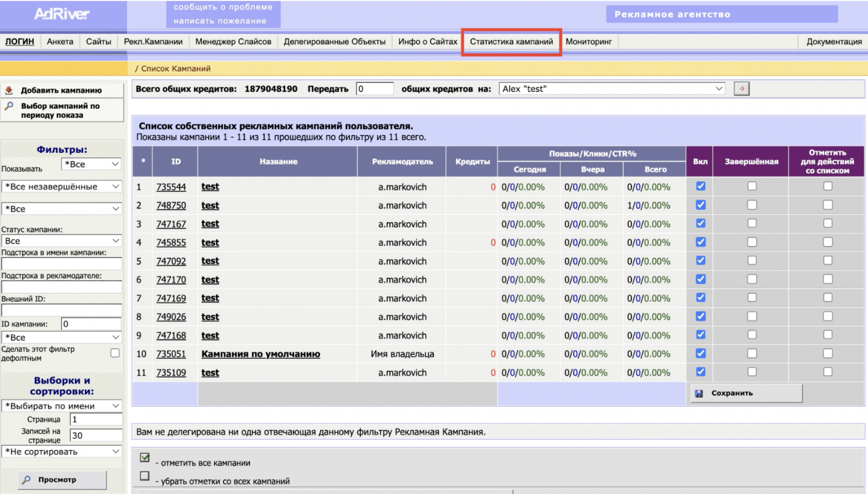Click the checked box icon to mark all campaigns

click(x=145, y=458)
